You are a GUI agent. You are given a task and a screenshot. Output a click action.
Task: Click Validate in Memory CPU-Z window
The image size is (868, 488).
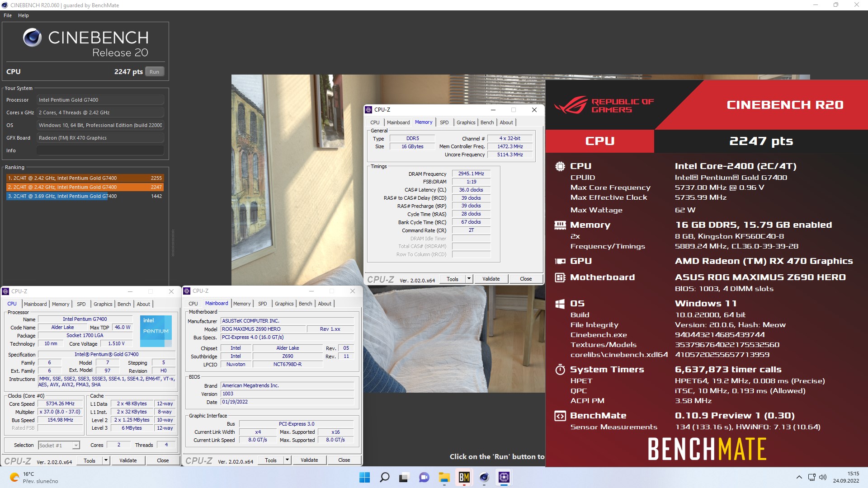[491, 279]
